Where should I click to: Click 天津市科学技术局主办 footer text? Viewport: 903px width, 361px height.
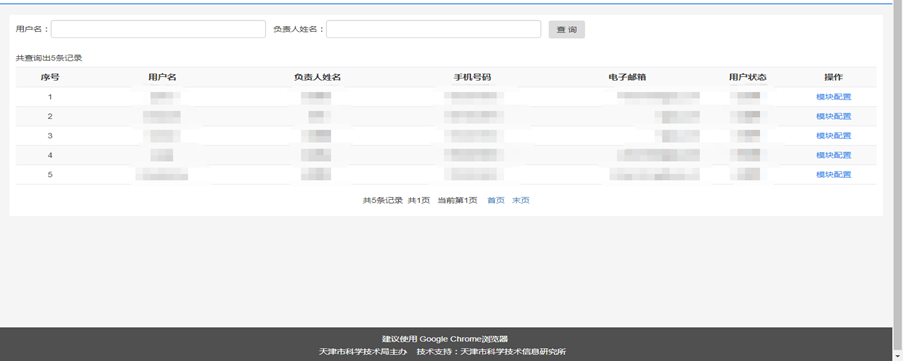pyautogui.click(x=363, y=351)
